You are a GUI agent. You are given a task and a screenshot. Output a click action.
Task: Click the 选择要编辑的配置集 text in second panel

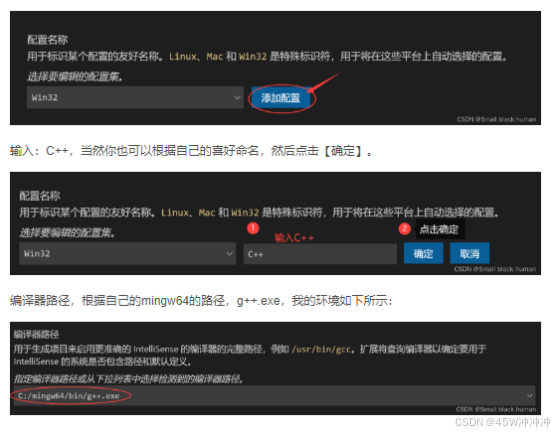tap(67, 232)
